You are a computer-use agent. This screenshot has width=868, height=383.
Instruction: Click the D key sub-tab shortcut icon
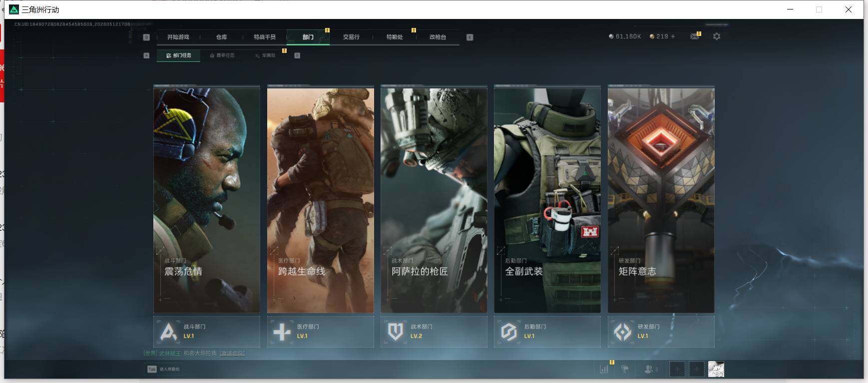297,55
